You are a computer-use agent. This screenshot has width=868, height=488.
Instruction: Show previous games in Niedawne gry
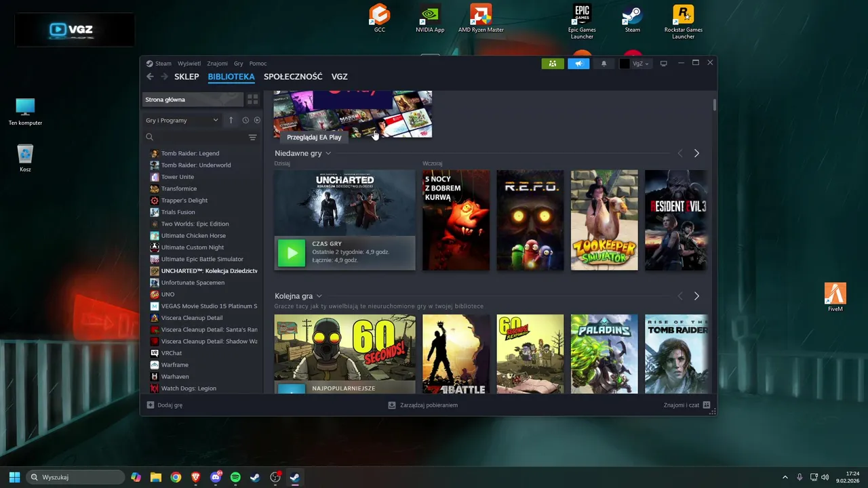point(680,153)
